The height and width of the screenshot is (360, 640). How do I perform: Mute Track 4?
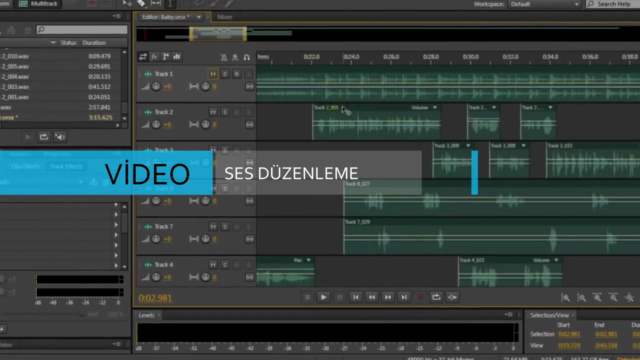(213, 264)
